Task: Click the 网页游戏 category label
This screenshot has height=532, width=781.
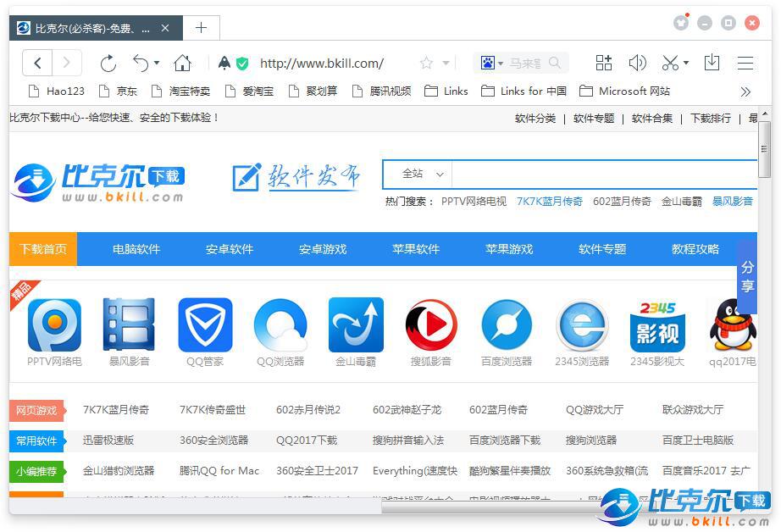Action: [36, 411]
